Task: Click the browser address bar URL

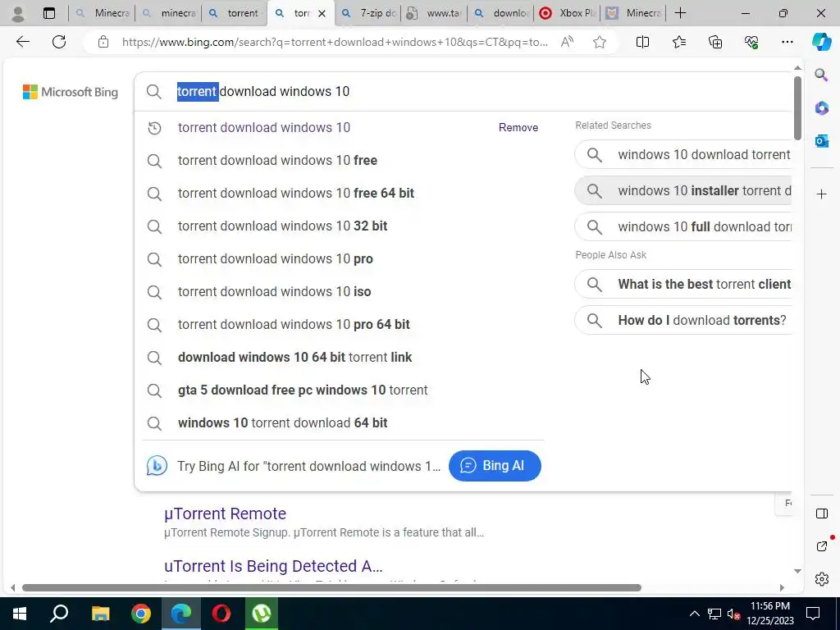Action: pyautogui.click(x=335, y=42)
